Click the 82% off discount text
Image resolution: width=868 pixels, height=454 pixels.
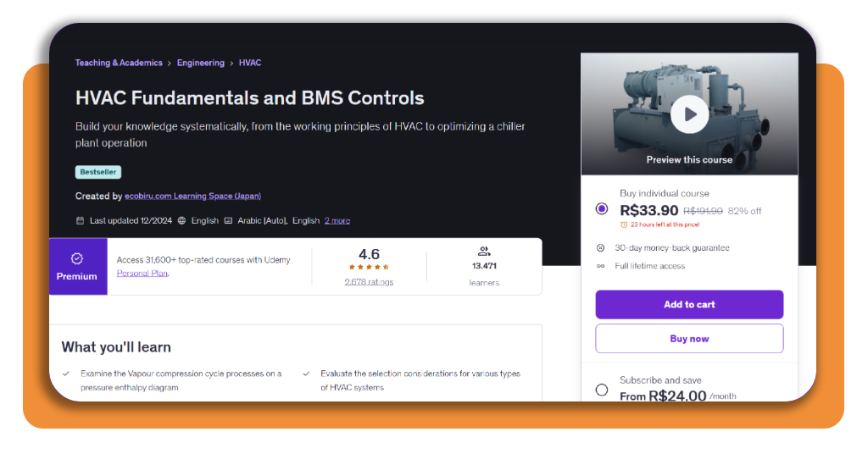tap(744, 211)
